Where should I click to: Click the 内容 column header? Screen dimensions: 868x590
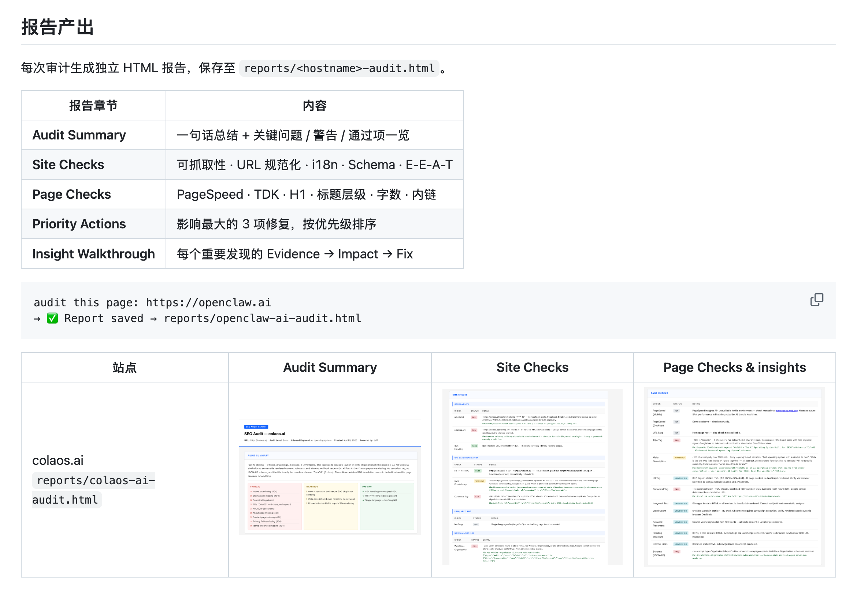pos(315,106)
